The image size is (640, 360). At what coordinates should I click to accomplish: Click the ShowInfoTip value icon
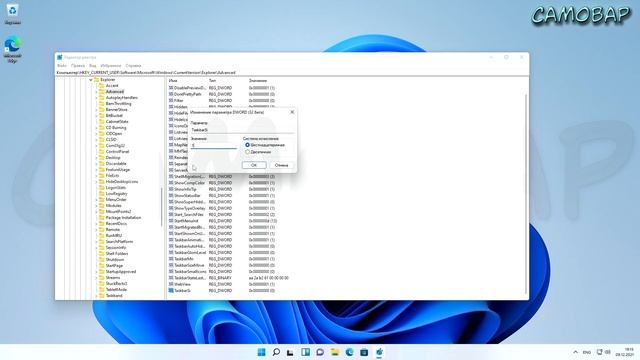[x=171, y=189]
